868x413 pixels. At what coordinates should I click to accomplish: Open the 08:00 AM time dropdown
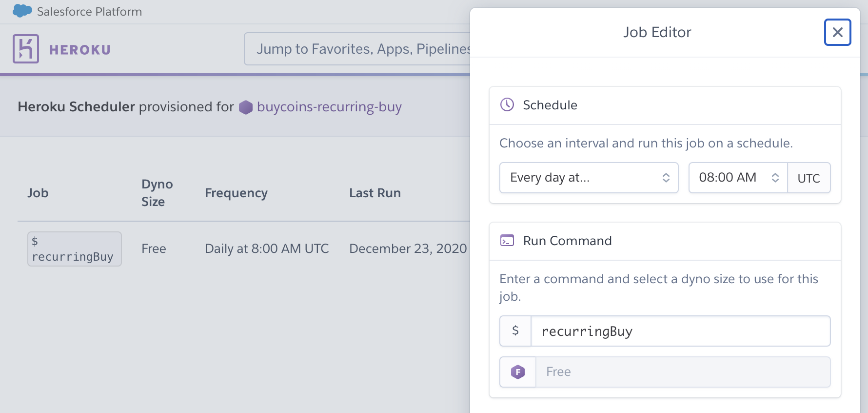pyautogui.click(x=738, y=178)
